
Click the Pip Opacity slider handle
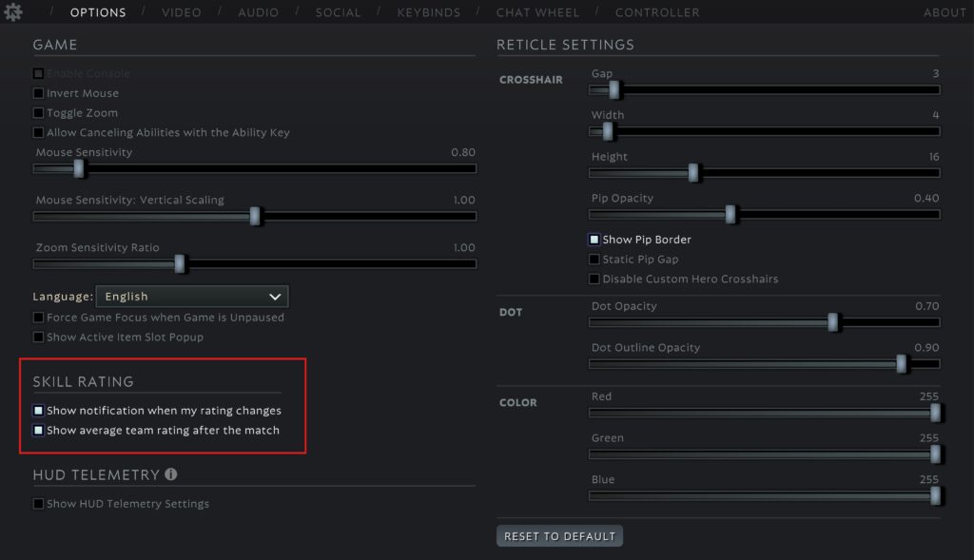[730, 214]
